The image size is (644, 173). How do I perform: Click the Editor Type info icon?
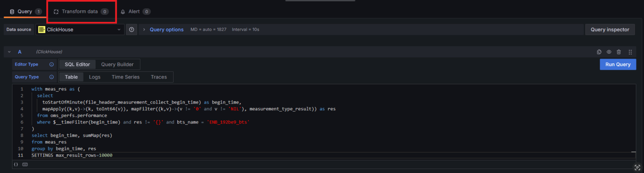(52, 64)
